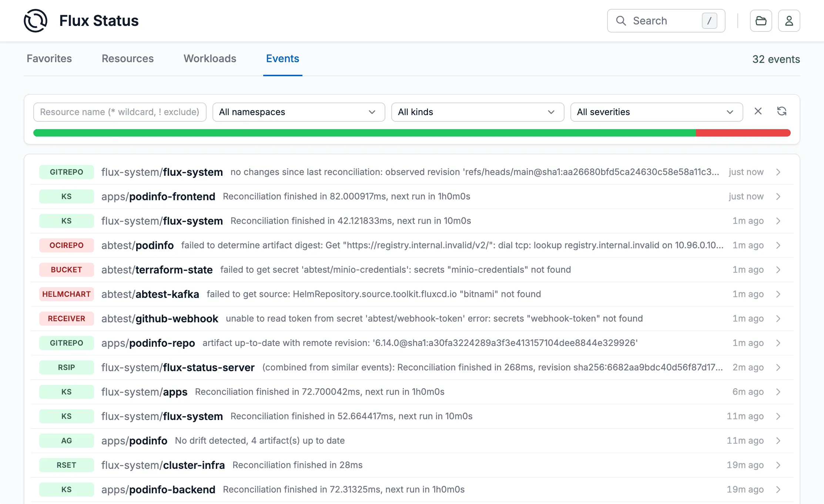
Task: Click 'No drift detected, 4 artifact(s) up to date'
Action: point(260,441)
